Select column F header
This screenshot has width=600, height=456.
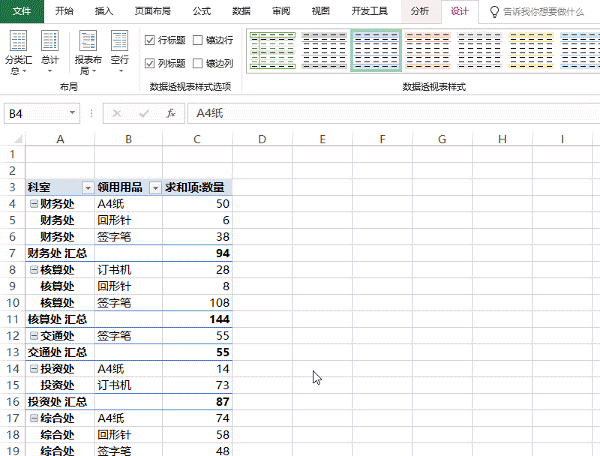(x=382, y=139)
